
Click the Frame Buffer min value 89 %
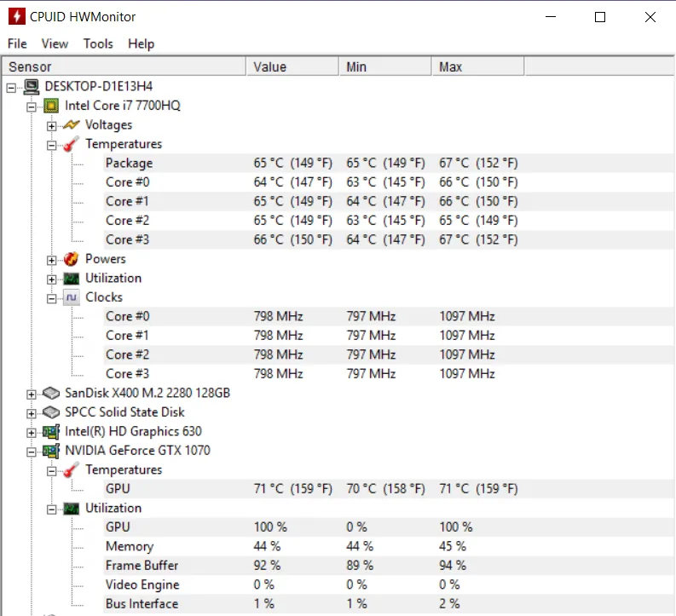[x=360, y=566]
